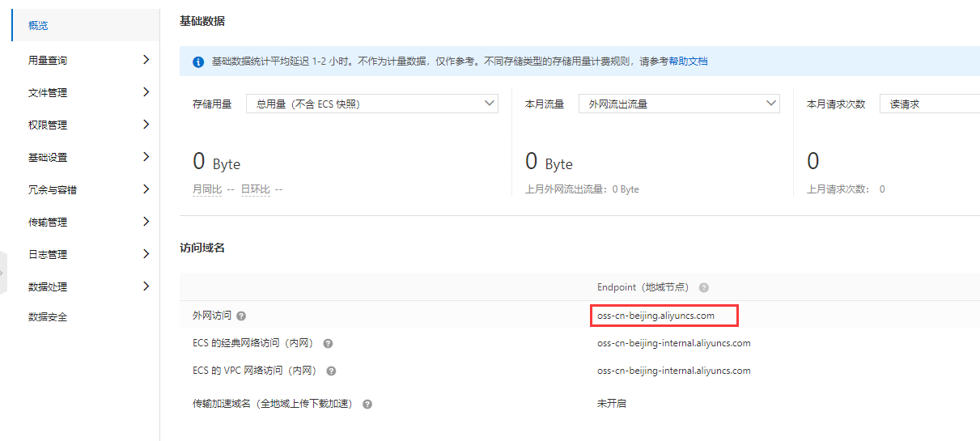Open the 概览 menu item
Image resolution: width=980 pixels, height=441 pixels.
pos(86,25)
